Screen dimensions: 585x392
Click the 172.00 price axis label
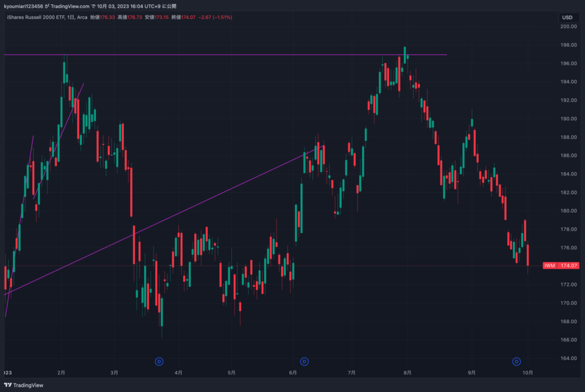568,284
